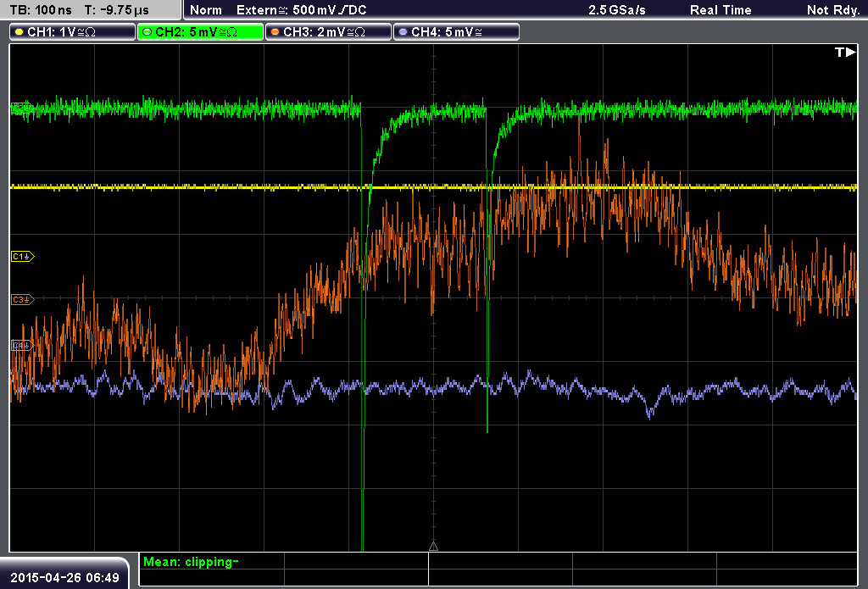
Task: Select the CH2: 5mV channel button
Action: coord(200,32)
